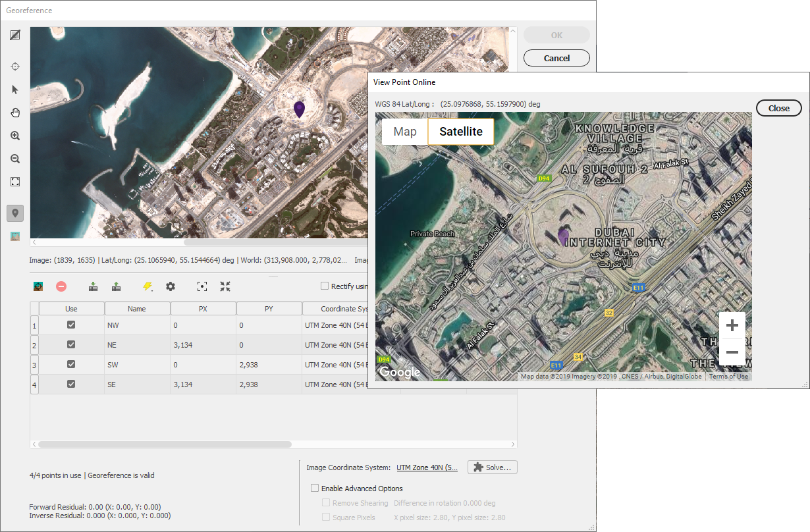Uncheck Use checkbox for SE row

[71, 384]
